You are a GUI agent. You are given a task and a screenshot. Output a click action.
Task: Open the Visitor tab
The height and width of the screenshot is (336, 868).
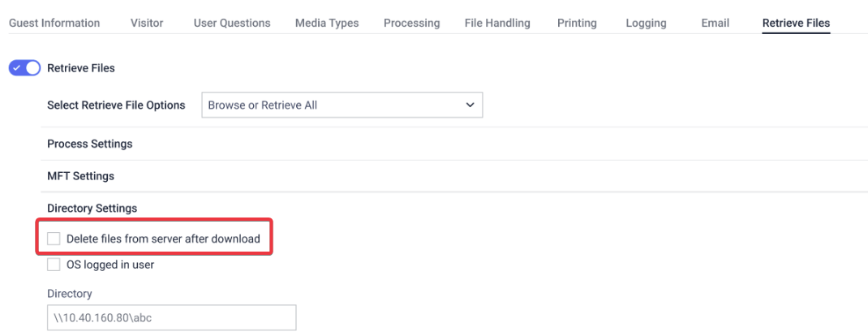click(x=147, y=23)
